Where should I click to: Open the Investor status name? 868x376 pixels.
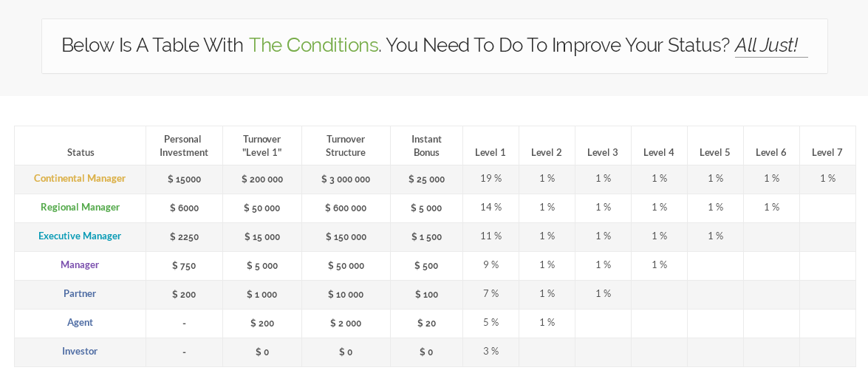pos(80,351)
